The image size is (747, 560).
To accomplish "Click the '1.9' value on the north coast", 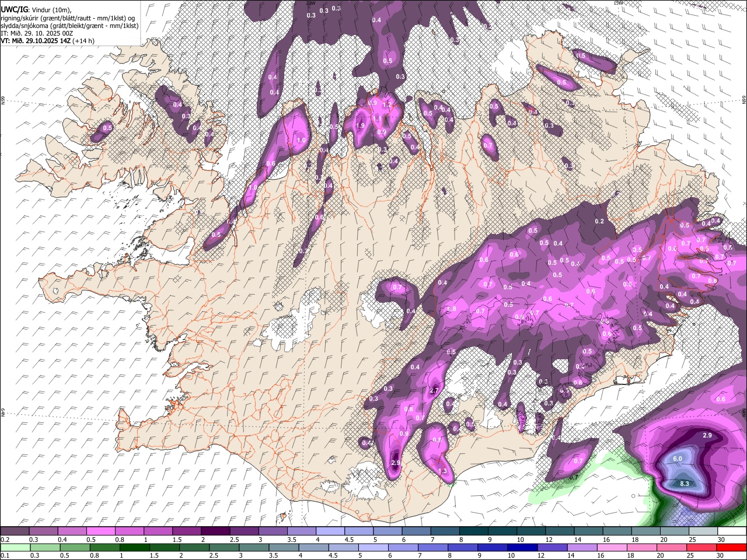I will pos(361,125).
